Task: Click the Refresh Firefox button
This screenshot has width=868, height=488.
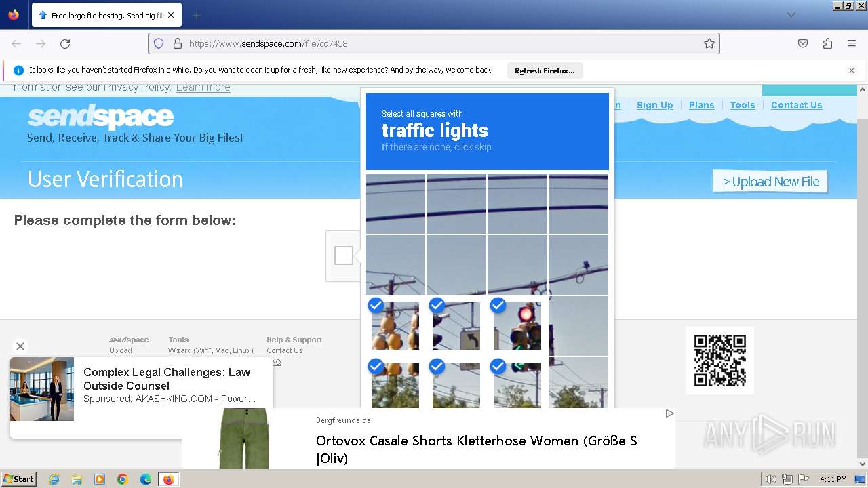Action: pyautogui.click(x=545, y=70)
